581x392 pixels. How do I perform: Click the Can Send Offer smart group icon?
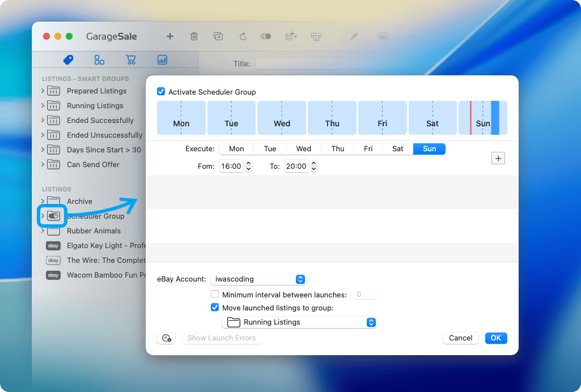(54, 164)
